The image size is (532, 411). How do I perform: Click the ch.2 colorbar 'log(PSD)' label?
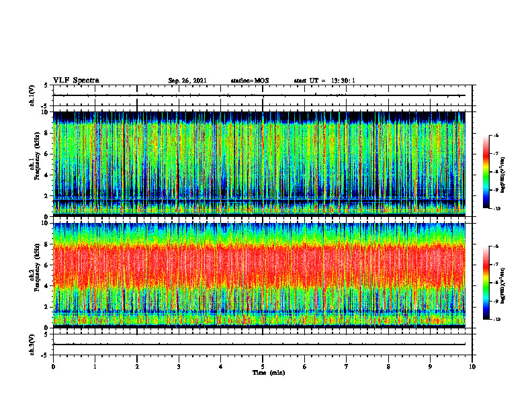pyautogui.click(x=502, y=285)
